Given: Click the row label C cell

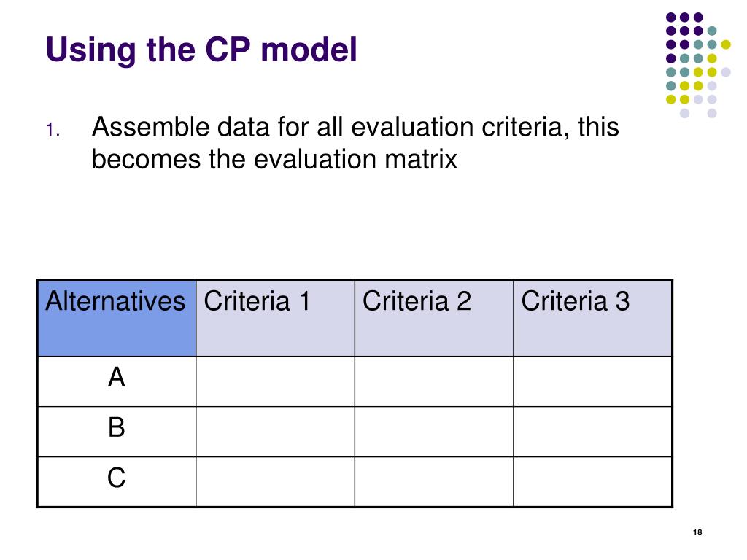Looking at the screenshot, I should click(x=117, y=482).
